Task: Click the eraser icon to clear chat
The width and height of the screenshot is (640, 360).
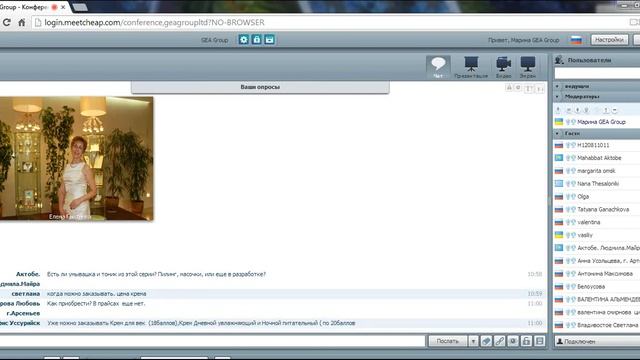Action: click(x=486, y=341)
